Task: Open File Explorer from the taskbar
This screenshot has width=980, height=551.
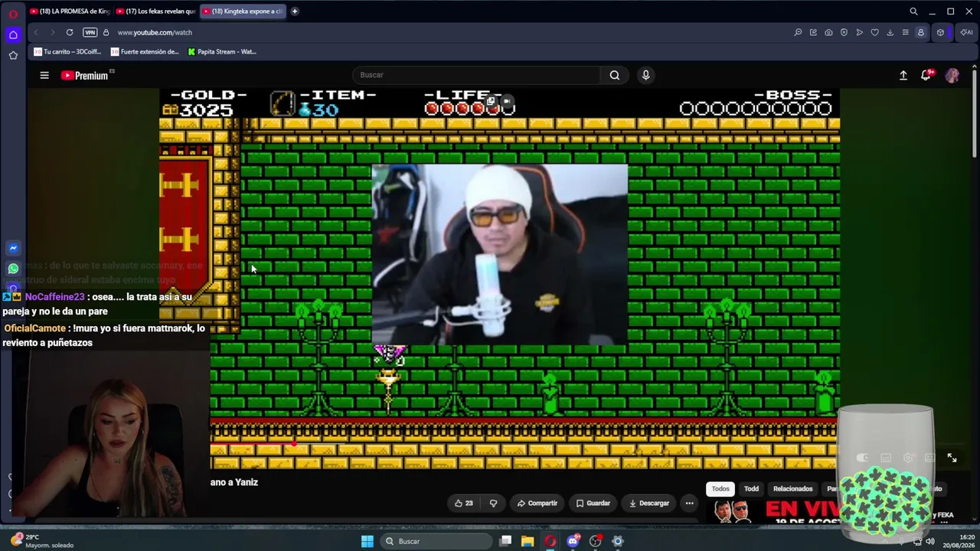Action: coord(528,541)
